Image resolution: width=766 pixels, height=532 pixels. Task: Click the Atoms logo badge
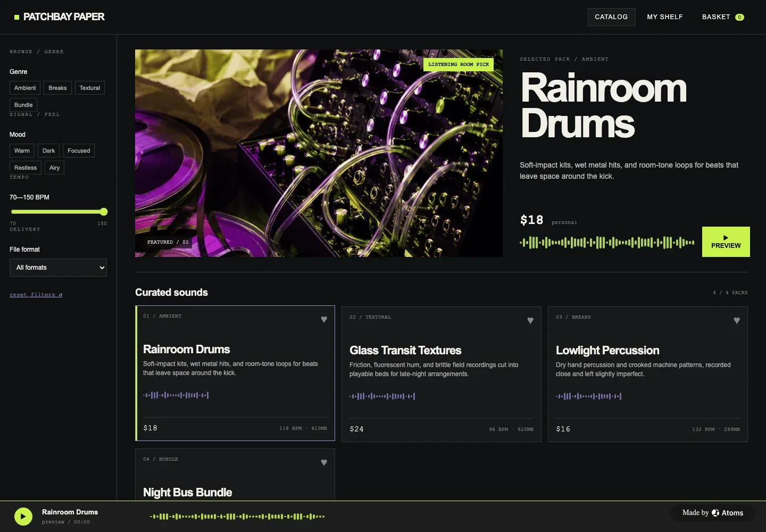(x=713, y=513)
